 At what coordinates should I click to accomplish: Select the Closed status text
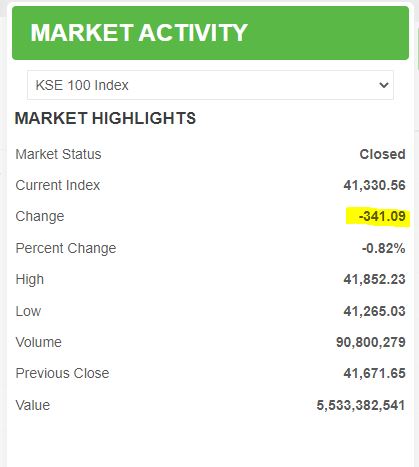(x=382, y=154)
